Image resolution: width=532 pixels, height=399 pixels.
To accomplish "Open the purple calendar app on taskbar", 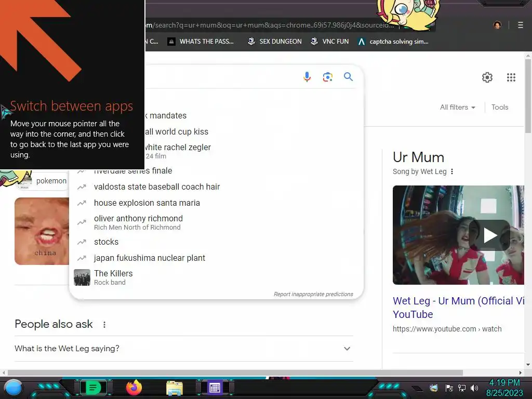I will 215,388.
